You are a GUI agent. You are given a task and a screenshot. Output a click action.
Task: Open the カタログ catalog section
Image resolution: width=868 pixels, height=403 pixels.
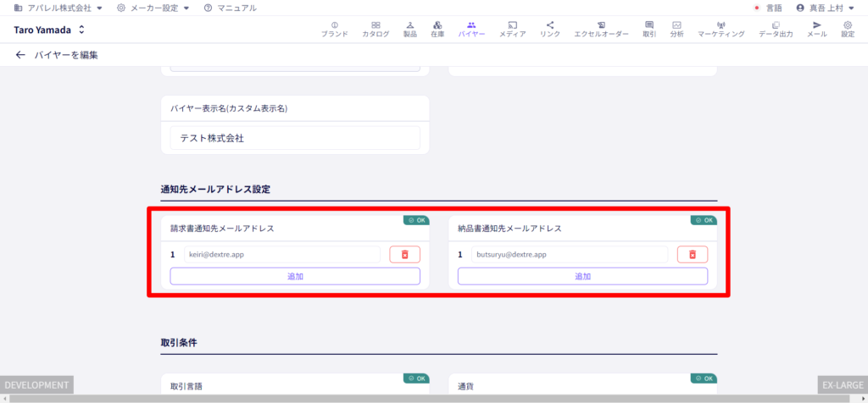pos(376,30)
